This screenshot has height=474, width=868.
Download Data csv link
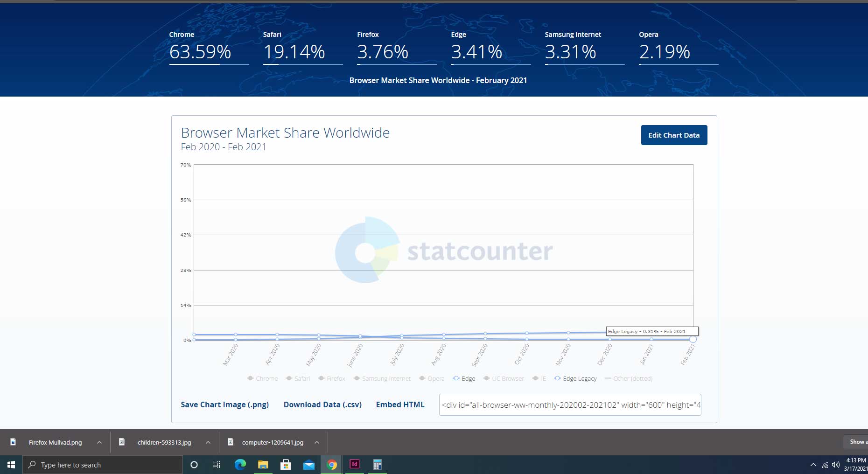[x=322, y=404]
